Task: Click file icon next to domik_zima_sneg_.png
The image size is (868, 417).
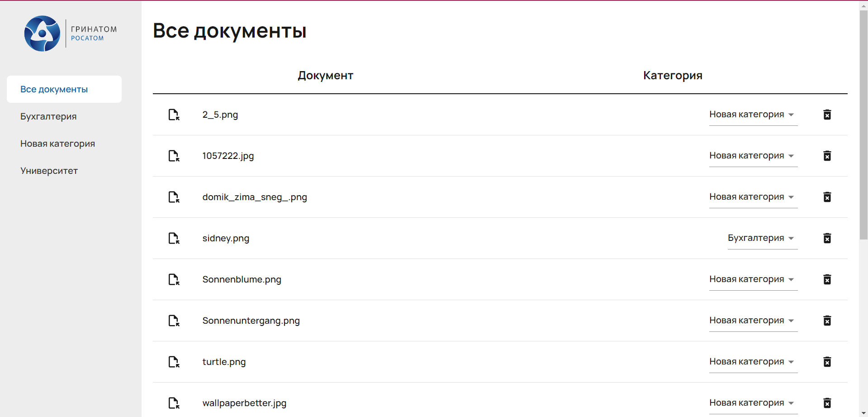Action: point(174,197)
